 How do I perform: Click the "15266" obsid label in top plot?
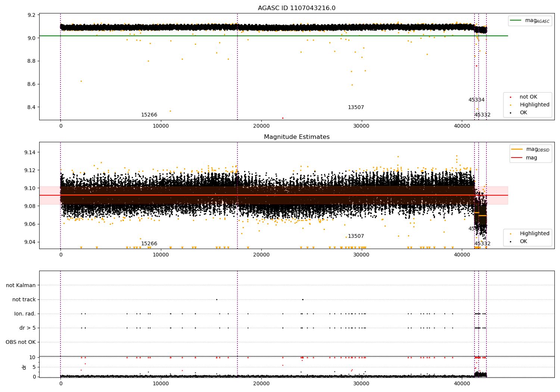coord(149,115)
